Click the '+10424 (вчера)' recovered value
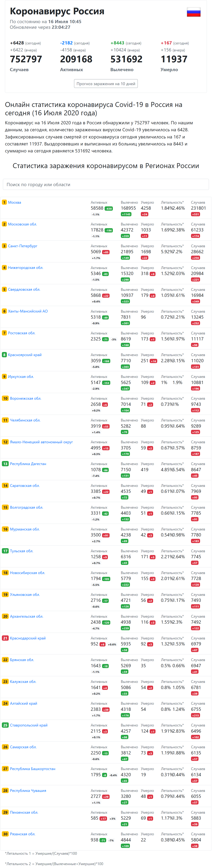This screenshot has height=868, width=212. pos(125,50)
